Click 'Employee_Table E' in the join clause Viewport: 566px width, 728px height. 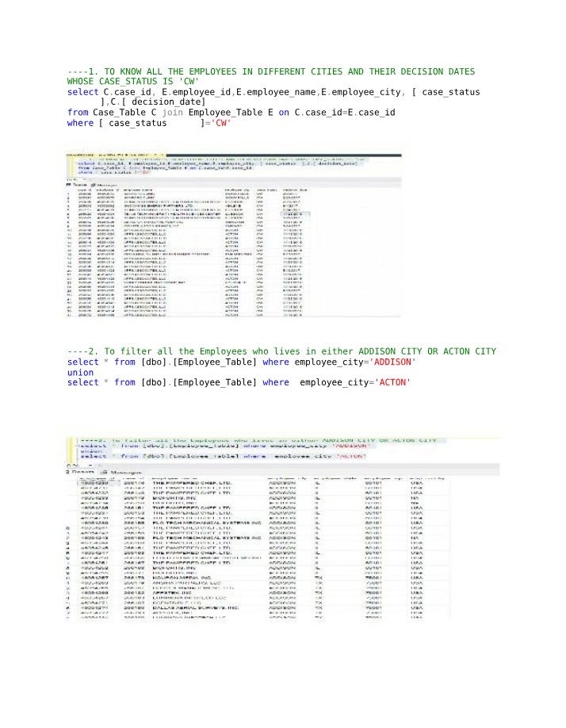point(231,113)
